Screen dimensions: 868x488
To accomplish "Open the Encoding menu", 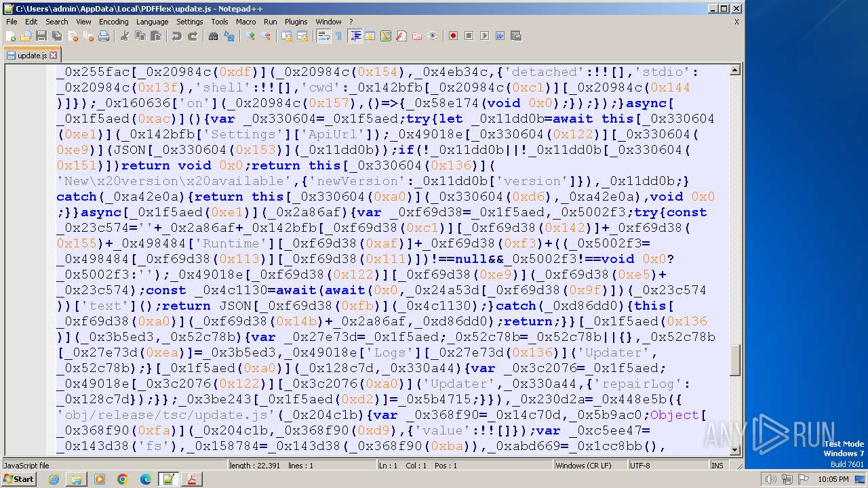I will [113, 22].
